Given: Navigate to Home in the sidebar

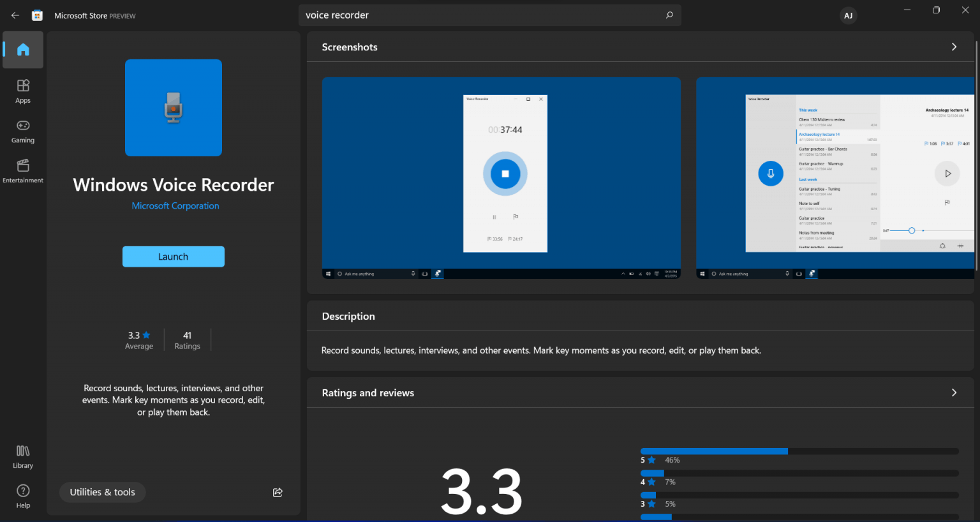Looking at the screenshot, I should [x=22, y=49].
